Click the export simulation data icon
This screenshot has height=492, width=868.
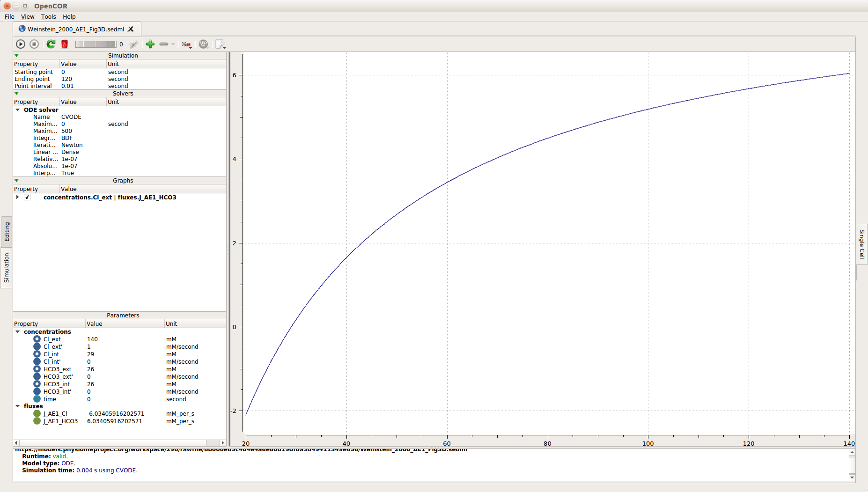point(220,44)
